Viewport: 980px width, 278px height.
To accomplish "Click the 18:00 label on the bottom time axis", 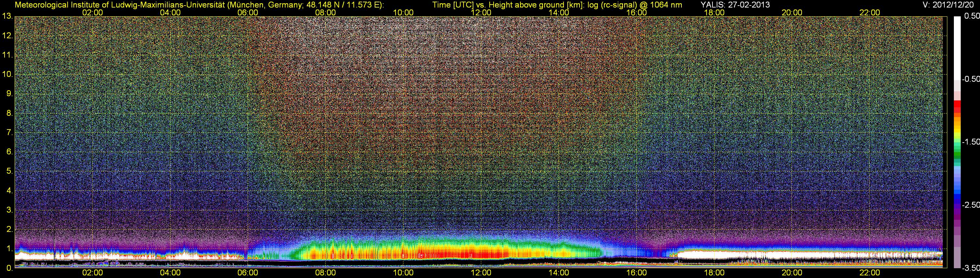I will point(714,273).
